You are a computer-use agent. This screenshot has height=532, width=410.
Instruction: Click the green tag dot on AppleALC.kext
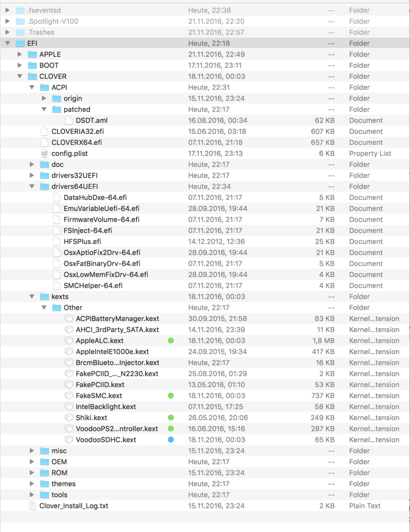(171, 341)
